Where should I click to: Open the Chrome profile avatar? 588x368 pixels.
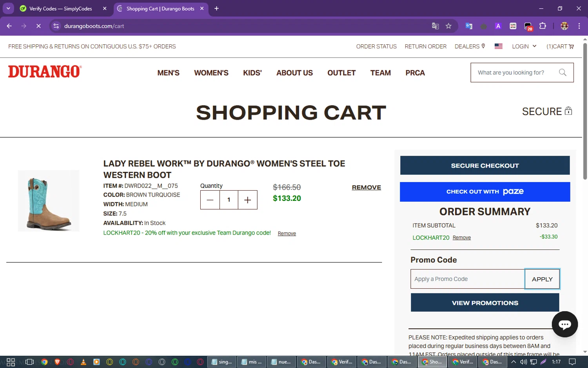tap(564, 26)
